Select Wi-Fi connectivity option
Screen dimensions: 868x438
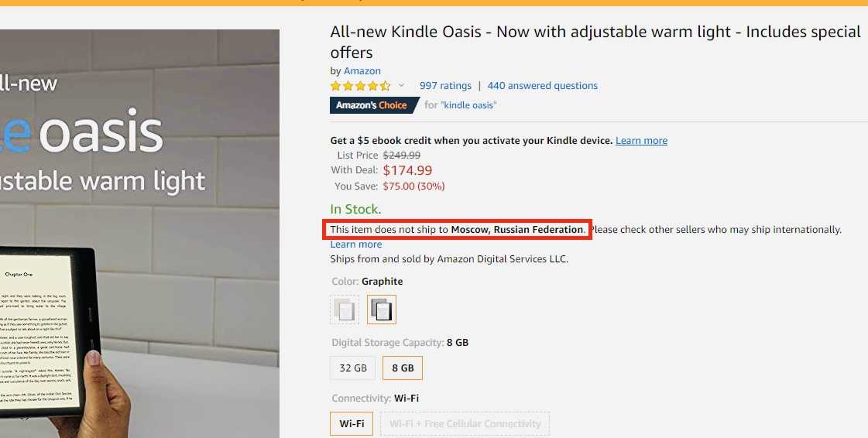[x=352, y=424]
